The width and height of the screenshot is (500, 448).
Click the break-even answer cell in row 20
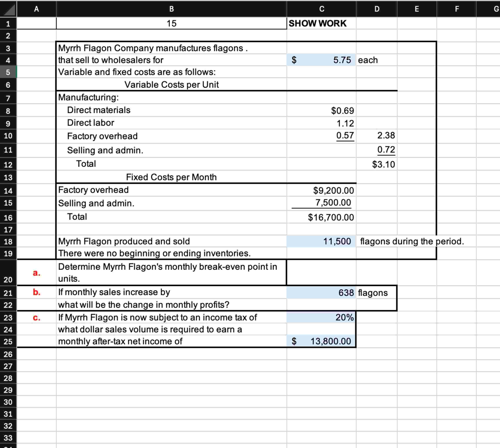click(x=321, y=273)
